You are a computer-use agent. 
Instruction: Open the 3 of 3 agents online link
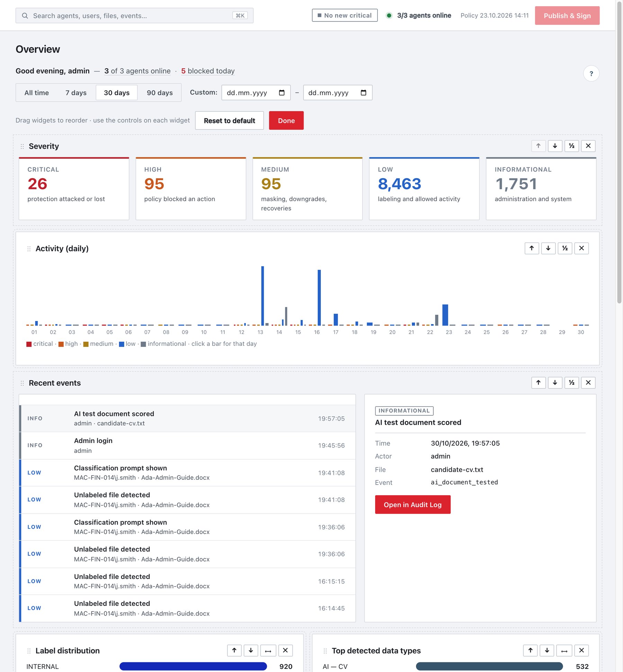point(137,71)
